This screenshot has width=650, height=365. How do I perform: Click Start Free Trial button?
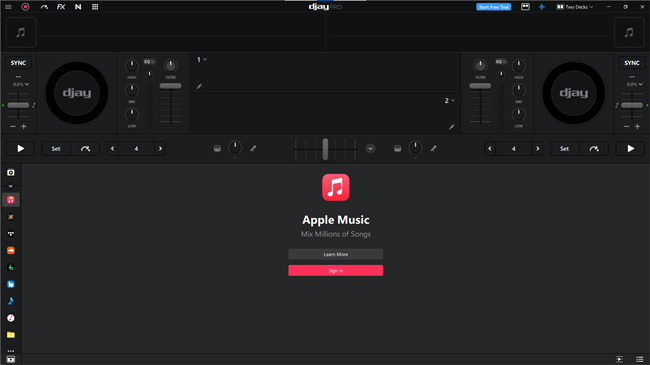(x=493, y=7)
